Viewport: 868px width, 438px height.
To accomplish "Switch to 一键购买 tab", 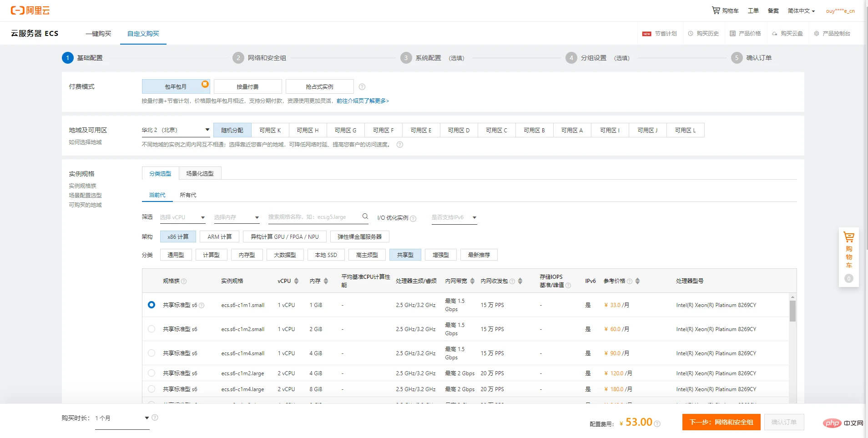I will tap(98, 34).
